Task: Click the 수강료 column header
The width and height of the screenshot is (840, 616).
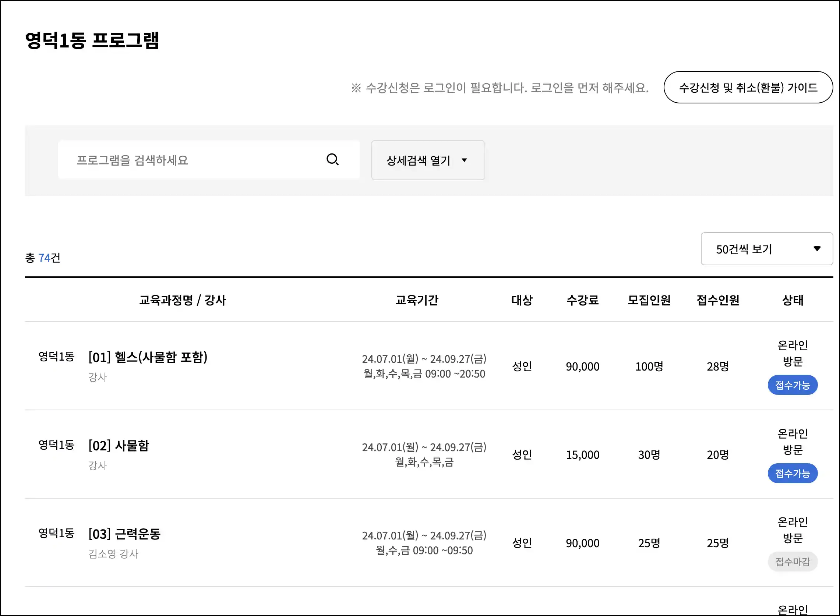Action: pyautogui.click(x=582, y=300)
